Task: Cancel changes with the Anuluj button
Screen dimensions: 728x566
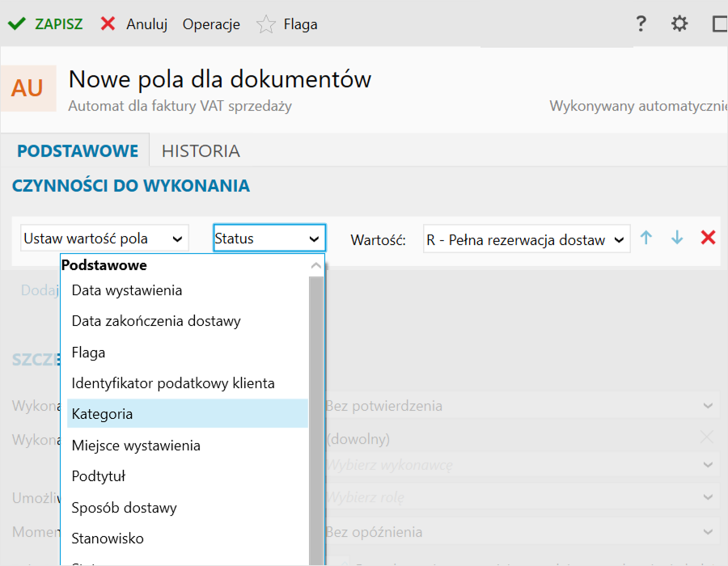Action: (x=133, y=24)
